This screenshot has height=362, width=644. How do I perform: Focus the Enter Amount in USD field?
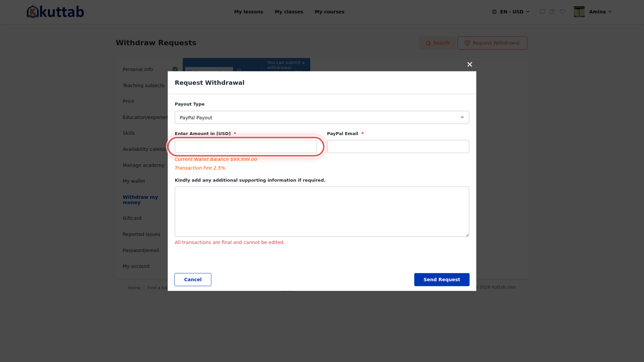[x=246, y=146]
